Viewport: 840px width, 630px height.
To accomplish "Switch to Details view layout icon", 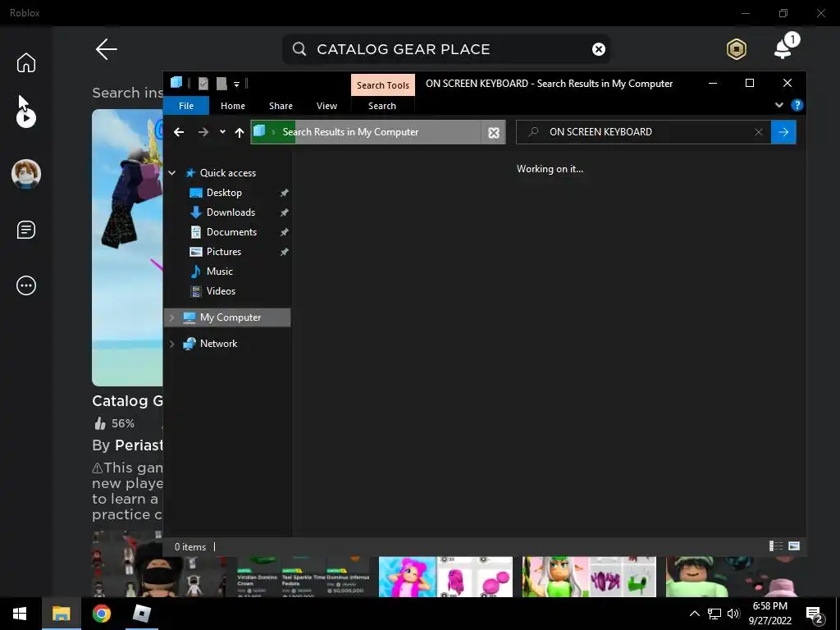I will click(776, 546).
